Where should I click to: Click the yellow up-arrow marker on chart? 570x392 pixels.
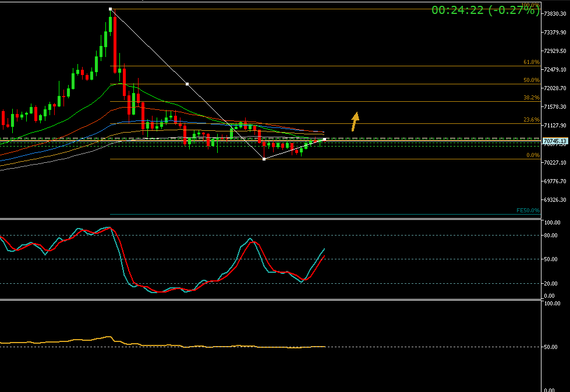[355, 121]
